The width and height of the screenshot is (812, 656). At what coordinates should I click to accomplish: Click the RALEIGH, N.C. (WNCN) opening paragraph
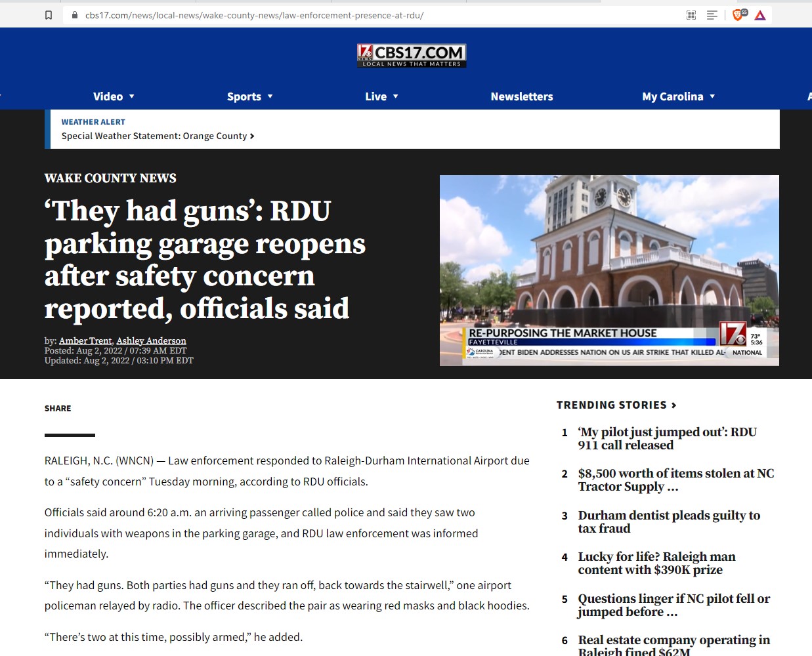[x=287, y=471]
